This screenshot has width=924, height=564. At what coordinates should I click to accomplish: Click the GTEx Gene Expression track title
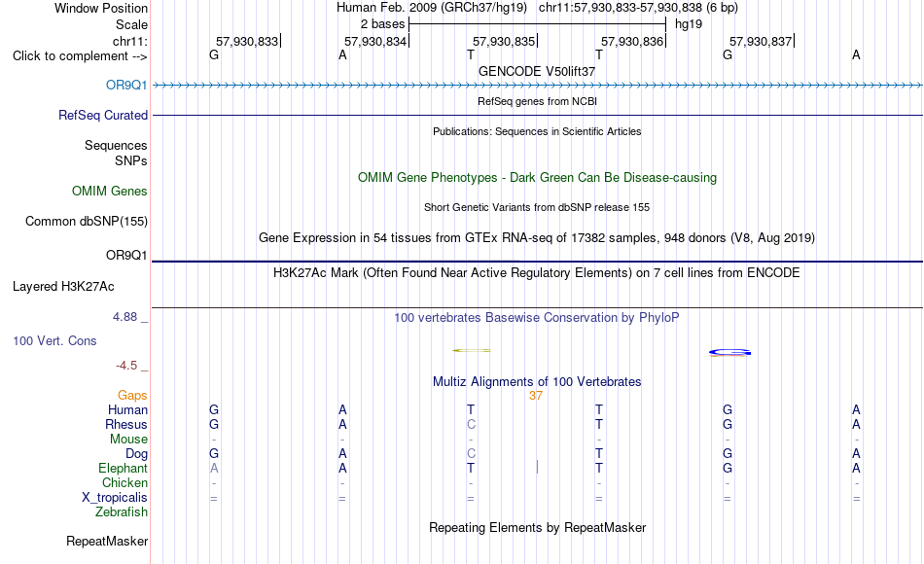(x=537, y=237)
